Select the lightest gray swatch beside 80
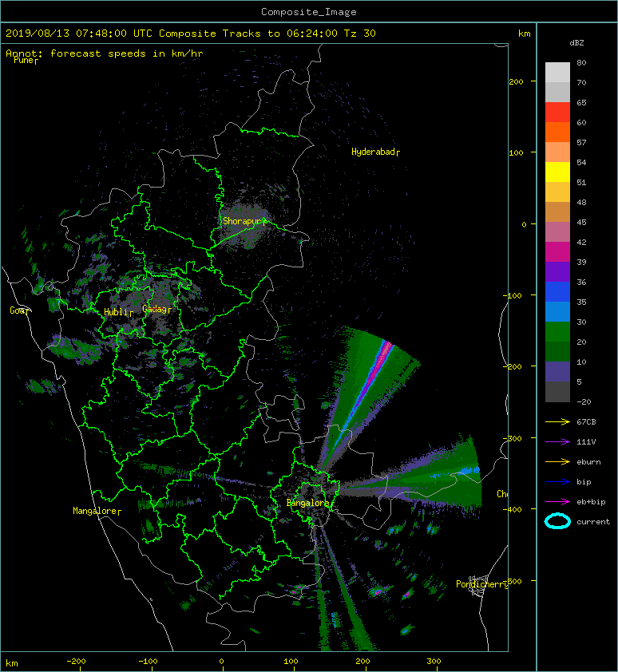This screenshot has width=618, height=672. coord(557,73)
